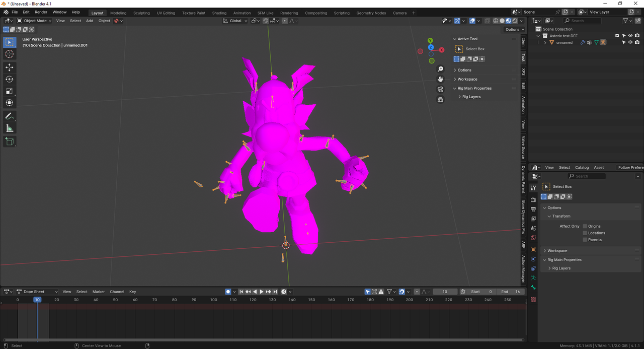Click the viewport zoom magnifier icon
This screenshot has width=644, height=349.
click(440, 69)
